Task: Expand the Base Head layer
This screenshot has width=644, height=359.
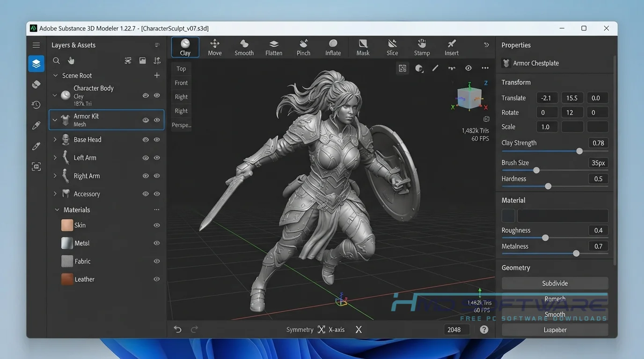Action: tap(55, 139)
